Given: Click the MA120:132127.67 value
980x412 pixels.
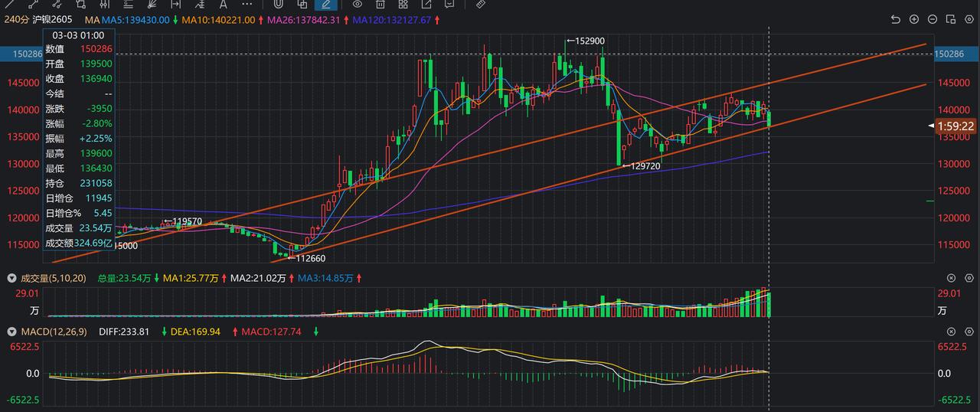Looking at the screenshot, I should click(x=393, y=19).
